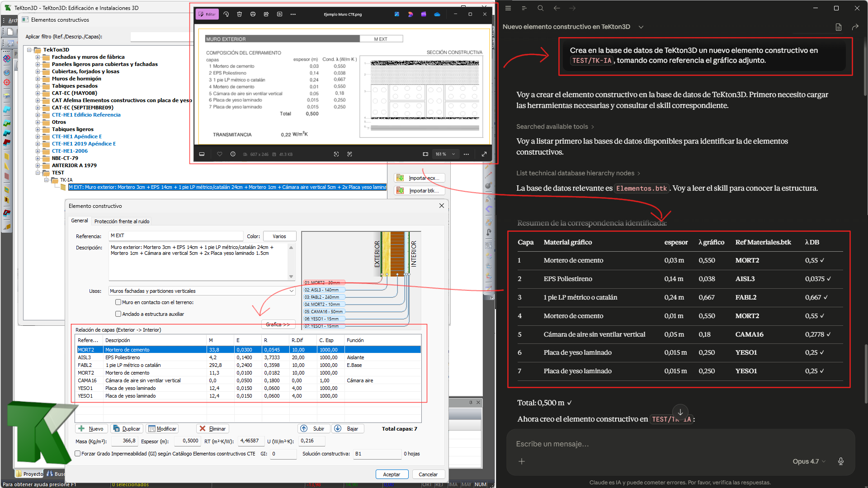Select the AISL3 EPS Poliestireno layer row
This screenshot has height=488, width=868.
[x=249, y=357]
